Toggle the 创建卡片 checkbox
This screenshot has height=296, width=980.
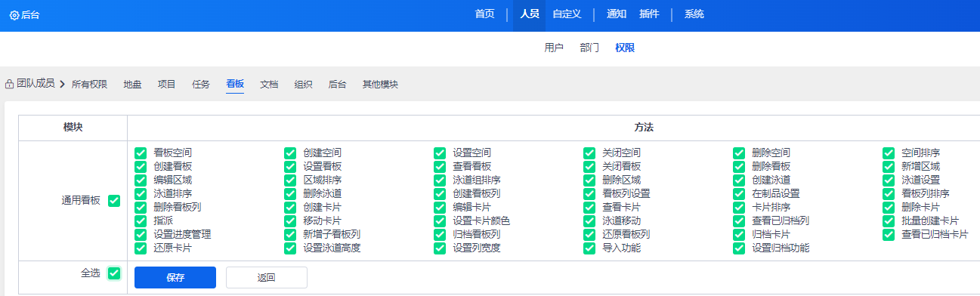(290, 207)
